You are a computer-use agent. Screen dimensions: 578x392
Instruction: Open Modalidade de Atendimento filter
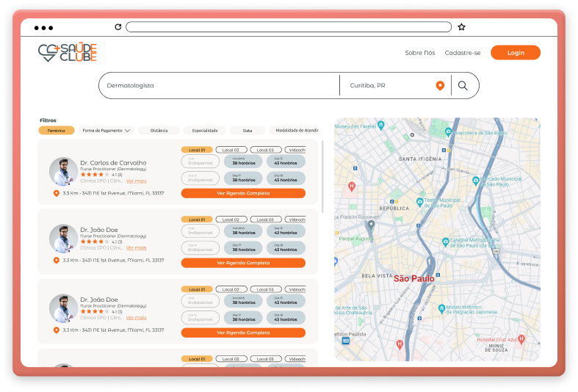294,131
